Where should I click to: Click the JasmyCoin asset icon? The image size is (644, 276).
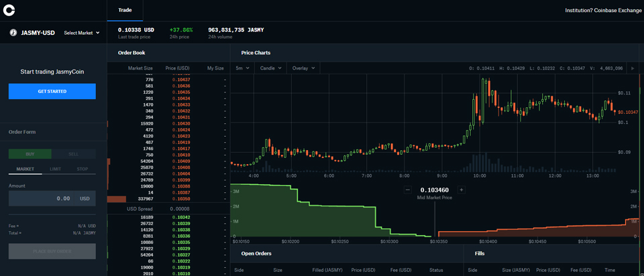pyautogui.click(x=12, y=32)
